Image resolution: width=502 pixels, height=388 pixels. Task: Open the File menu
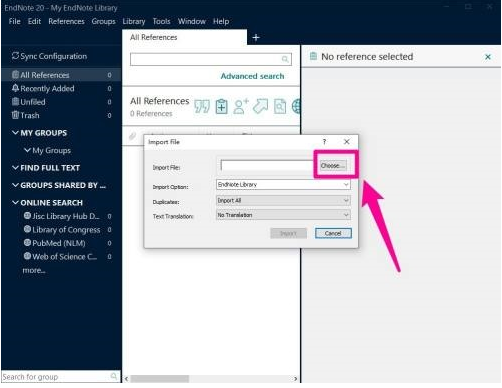tap(14, 21)
